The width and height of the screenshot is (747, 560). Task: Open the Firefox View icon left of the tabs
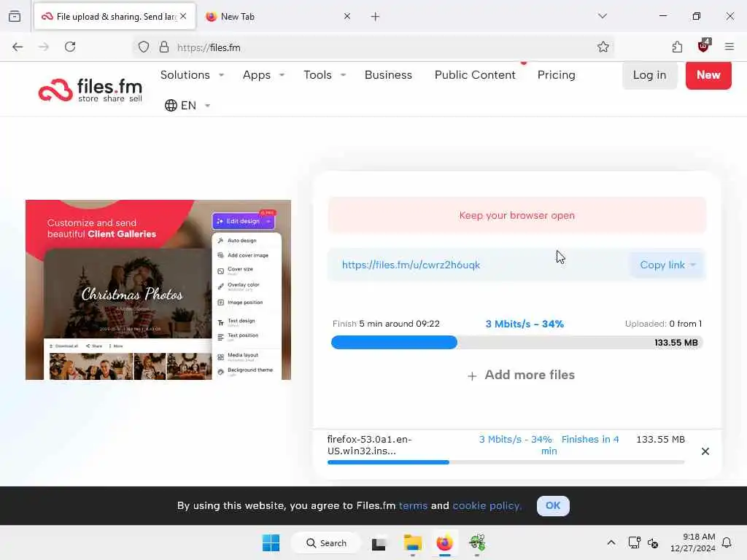coord(15,16)
